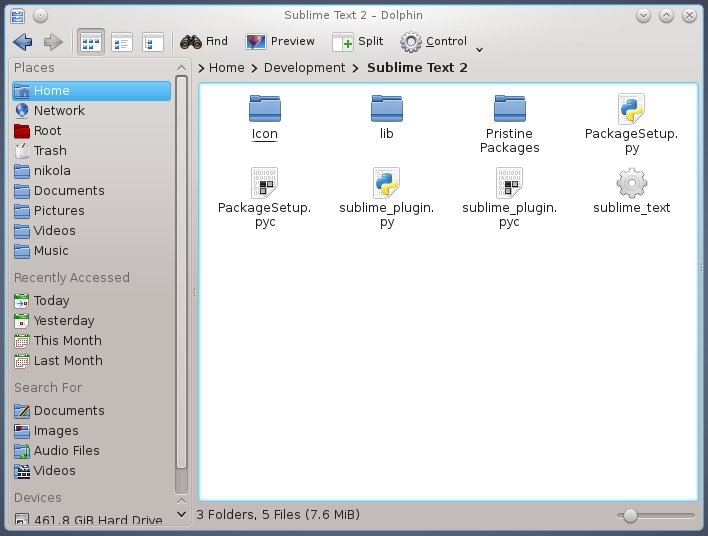The image size is (708, 536).
Task: Go back with the blue back arrow
Action: [x=23, y=42]
